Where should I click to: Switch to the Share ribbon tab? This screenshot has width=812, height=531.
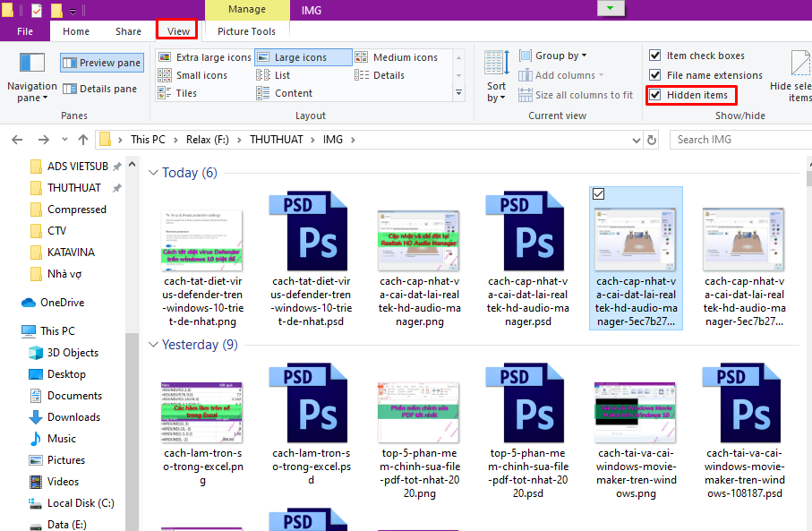pyautogui.click(x=128, y=31)
